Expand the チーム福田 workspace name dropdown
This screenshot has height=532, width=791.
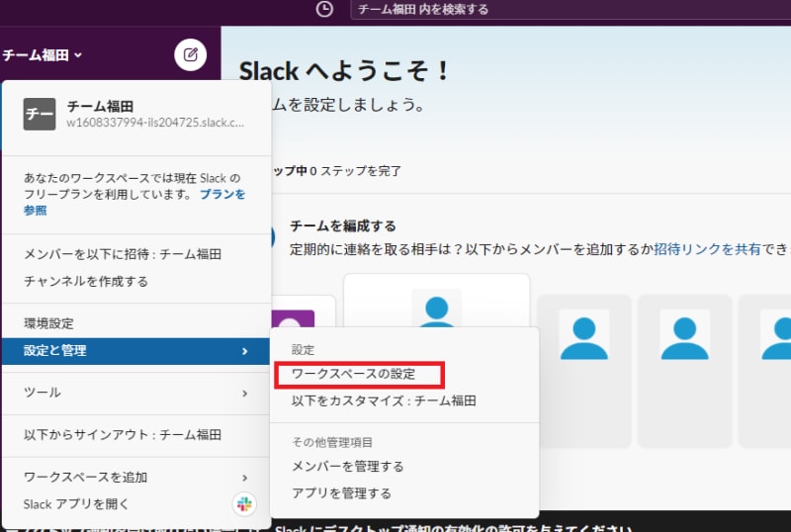point(43,55)
